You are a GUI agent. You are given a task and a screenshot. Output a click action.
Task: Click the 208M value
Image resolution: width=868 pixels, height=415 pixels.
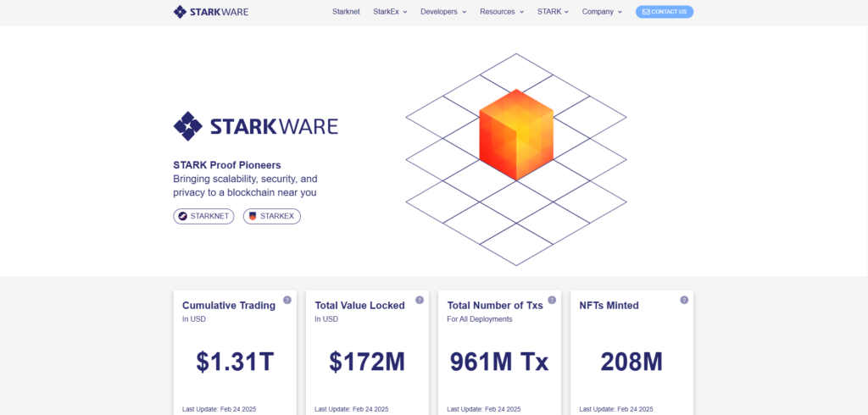point(632,362)
